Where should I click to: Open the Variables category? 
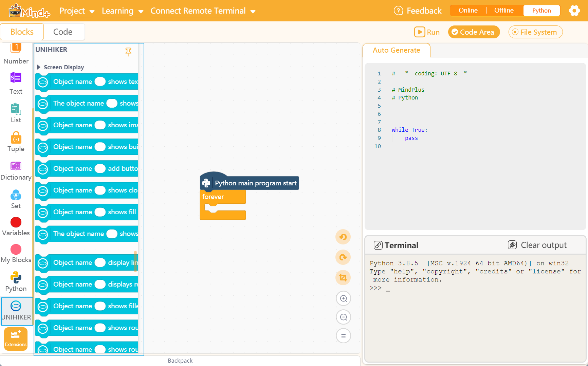tap(16, 226)
